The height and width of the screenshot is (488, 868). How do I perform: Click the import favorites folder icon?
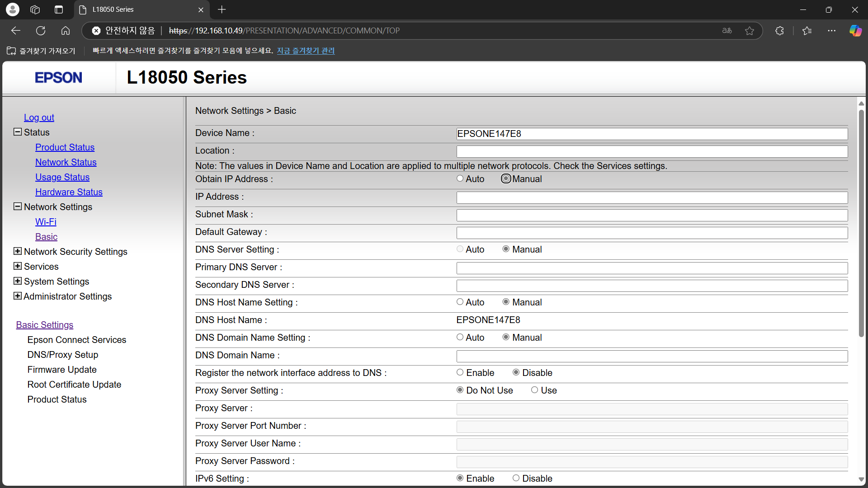11,51
